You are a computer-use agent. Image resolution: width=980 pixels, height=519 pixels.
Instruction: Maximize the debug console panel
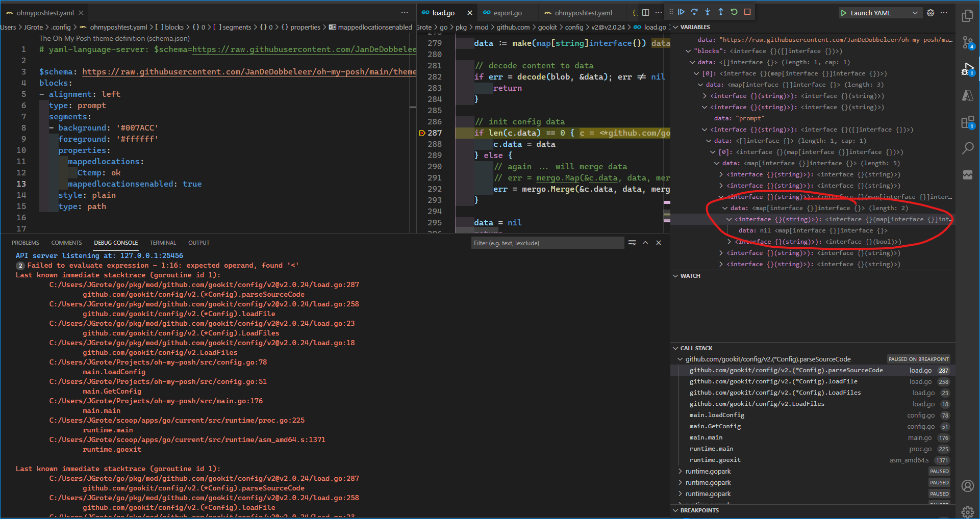click(x=645, y=243)
